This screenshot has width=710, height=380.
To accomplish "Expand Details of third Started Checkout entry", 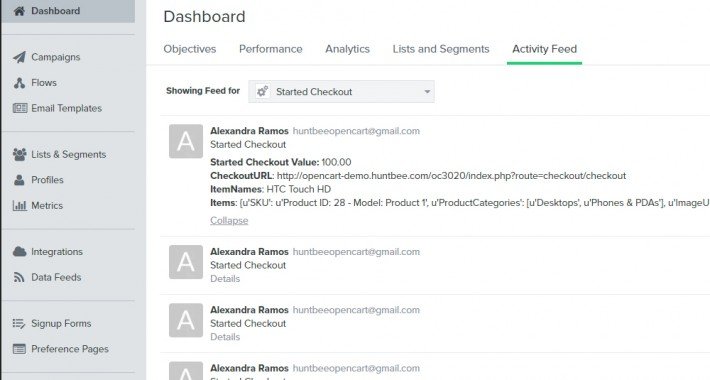I will coord(225,337).
